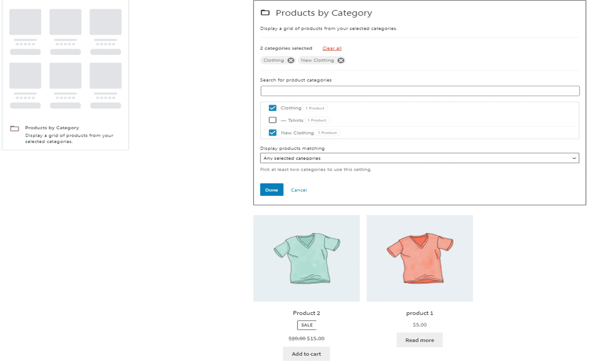Viewport: 590px width, 364px height.
Task: Click the product 1 title
Action: tap(419, 313)
